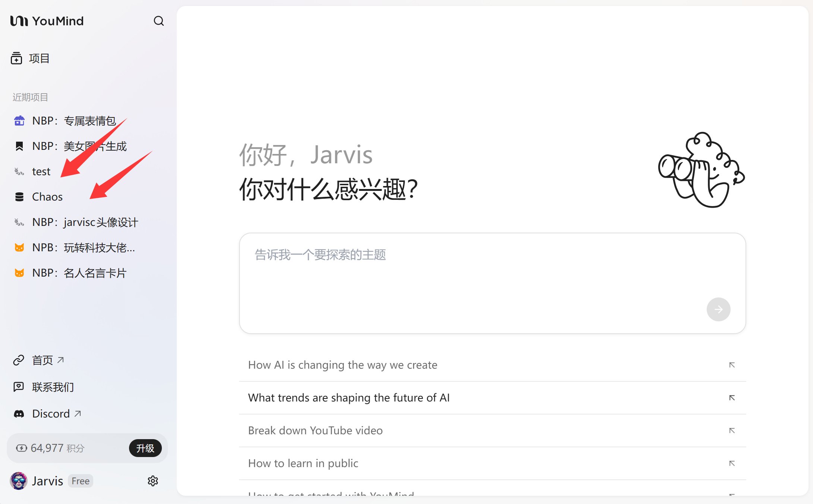Select project NBP：专属表情包
Image resolution: width=813 pixels, height=504 pixels.
pos(74,121)
